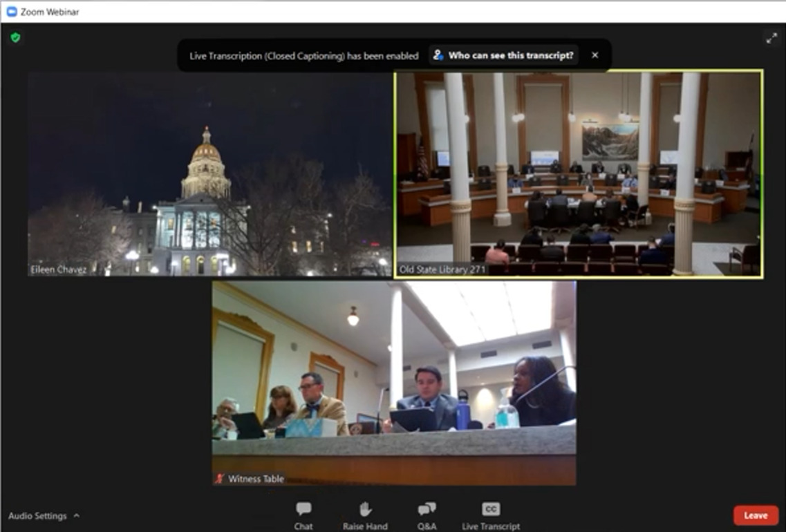
Task: Open Audio Settings
Action: tap(37, 515)
